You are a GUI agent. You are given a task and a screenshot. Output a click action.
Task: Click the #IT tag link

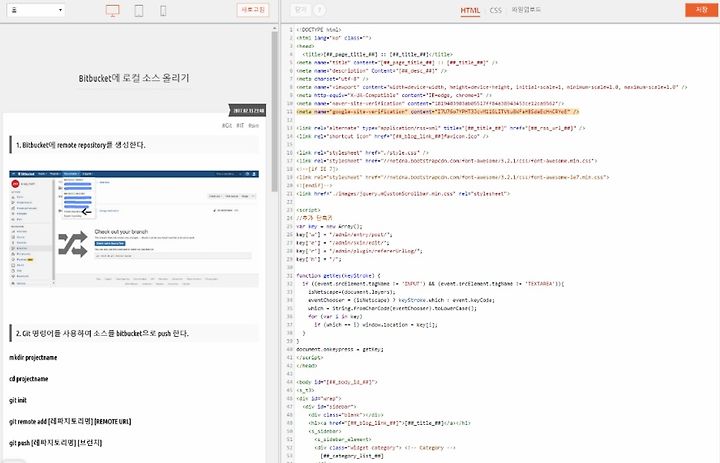pos(240,125)
